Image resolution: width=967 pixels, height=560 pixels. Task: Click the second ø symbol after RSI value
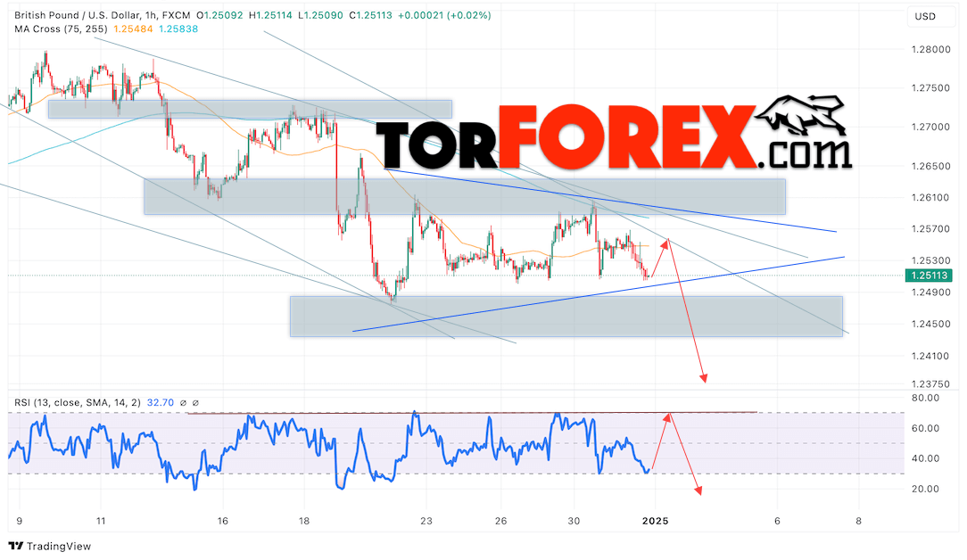pyautogui.click(x=195, y=403)
